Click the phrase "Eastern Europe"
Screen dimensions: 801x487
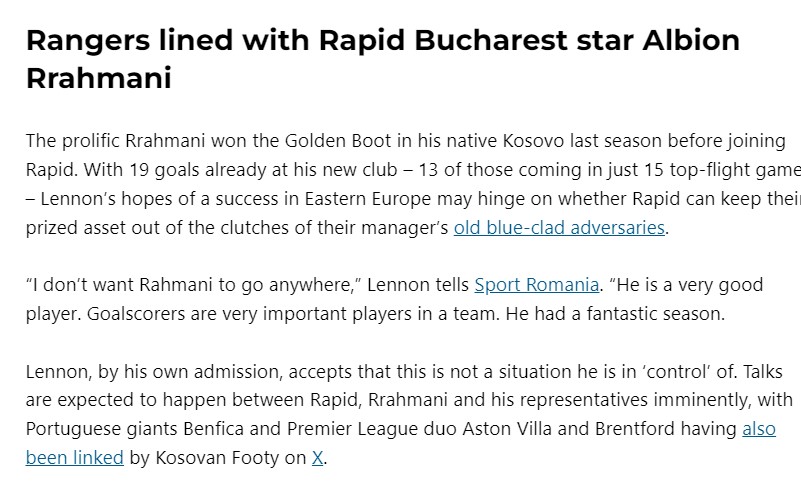(x=368, y=199)
